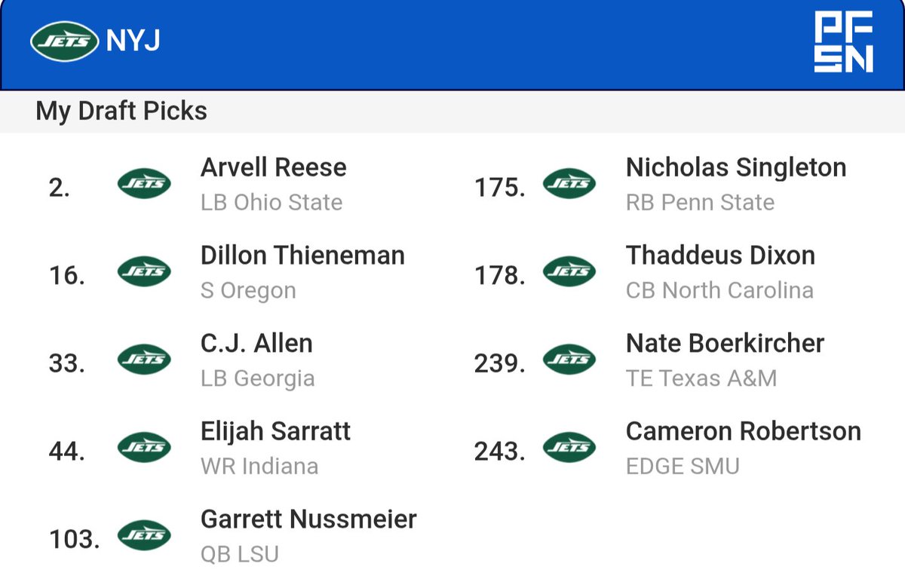Click the Jets icon beside Nate Boerkircher
The height and width of the screenshot is (588, 905).
point(569,360)
